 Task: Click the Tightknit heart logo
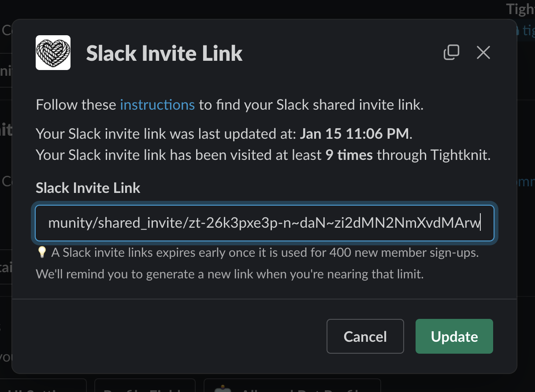pos(52,52)
